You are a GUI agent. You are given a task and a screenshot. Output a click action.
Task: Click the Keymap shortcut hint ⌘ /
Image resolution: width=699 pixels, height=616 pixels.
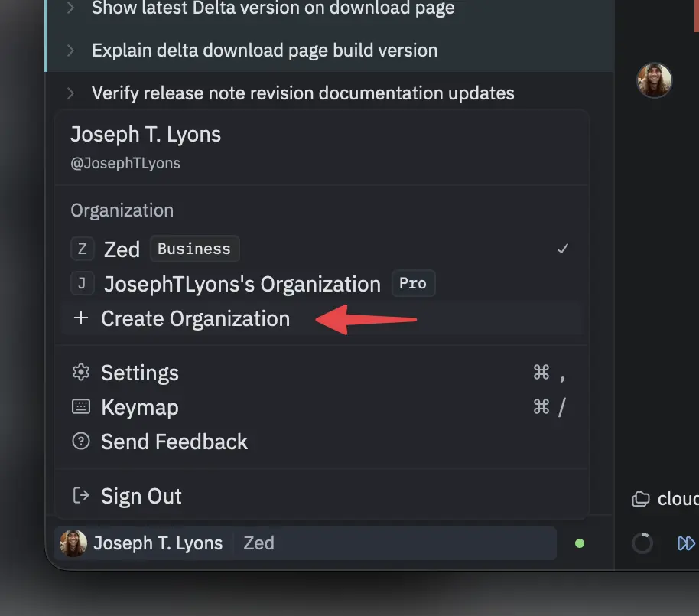(549, 407)
